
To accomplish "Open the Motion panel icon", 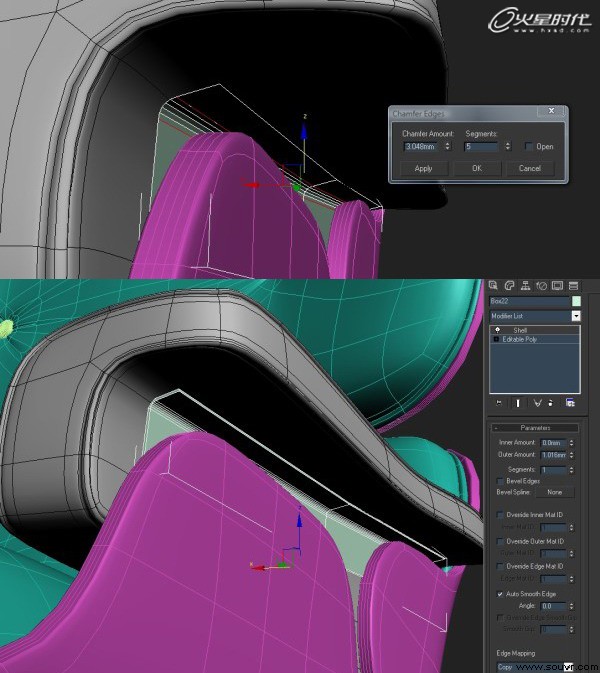I will pyautogui.click(x=542, y=285).
